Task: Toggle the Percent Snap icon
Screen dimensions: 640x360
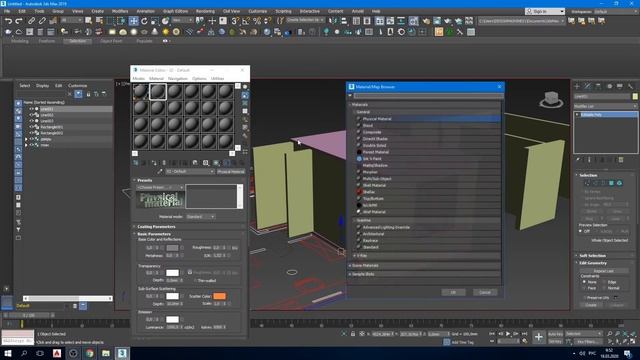Action: [x=257, y=21]
